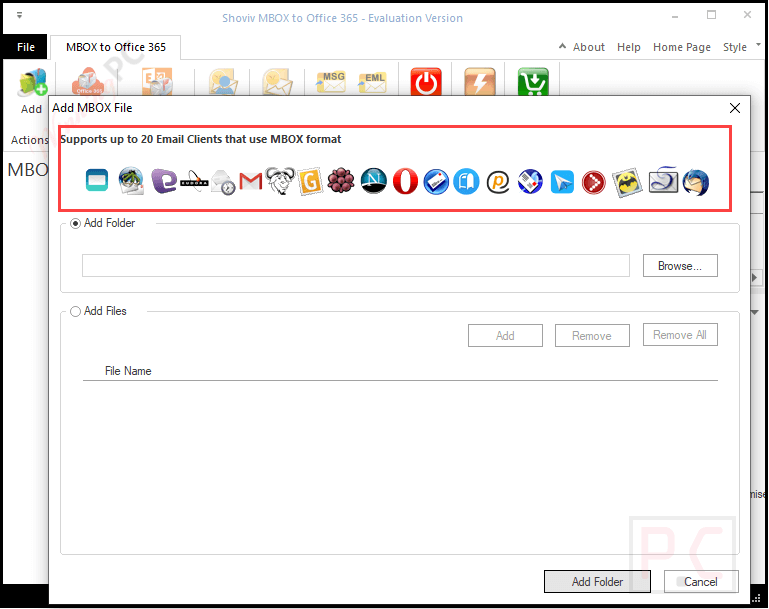Open the File menu
This screenshot has height=609, width=769.
[x=26, y=47]
